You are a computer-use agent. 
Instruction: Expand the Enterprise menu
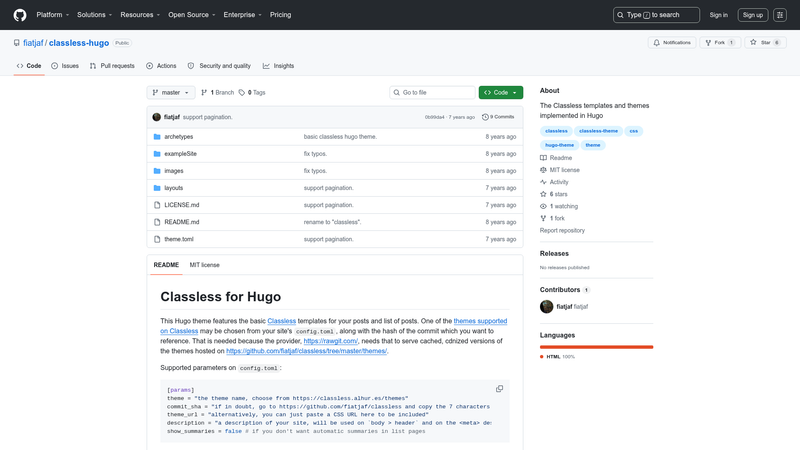(242, 15)
